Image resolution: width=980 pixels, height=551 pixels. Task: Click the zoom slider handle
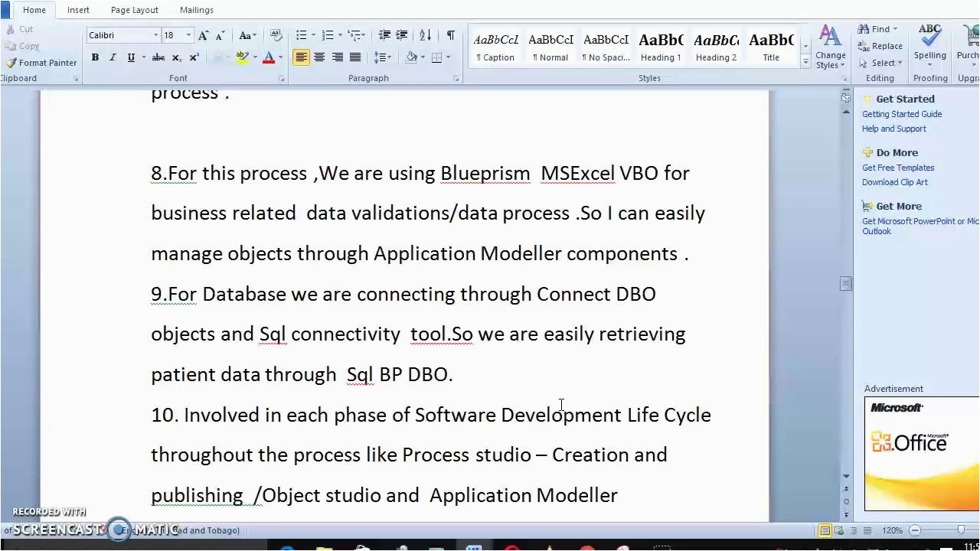point(961,530)
